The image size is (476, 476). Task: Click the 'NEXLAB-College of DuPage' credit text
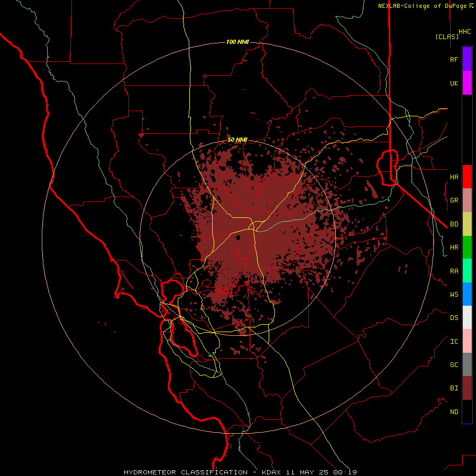point(422,6)
